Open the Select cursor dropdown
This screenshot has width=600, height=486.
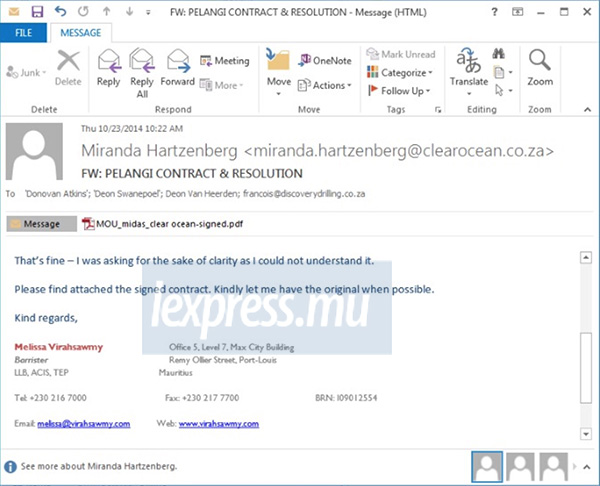[x=503, y=91]
